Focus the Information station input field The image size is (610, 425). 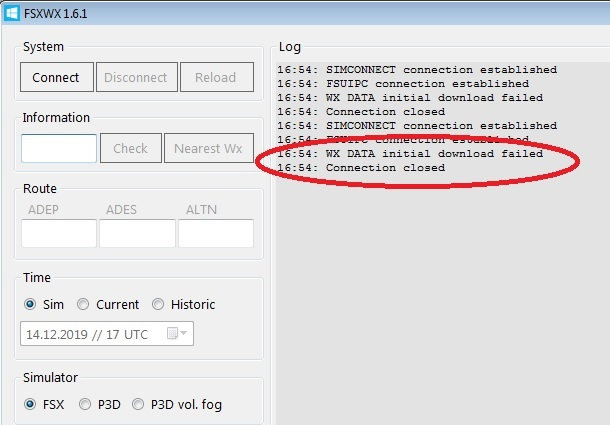(59, 148)
